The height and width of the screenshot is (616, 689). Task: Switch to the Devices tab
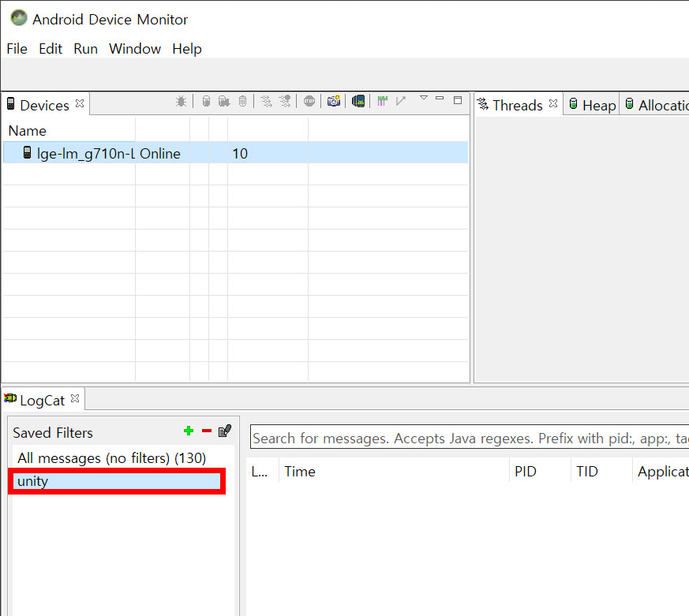point(44,106)
